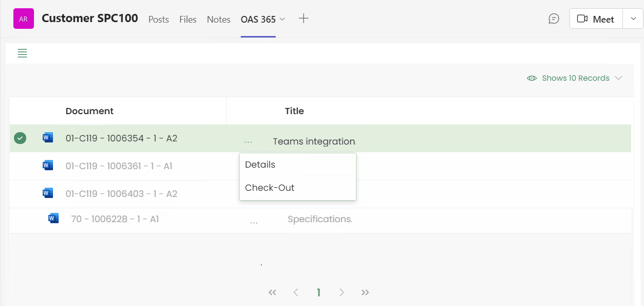Screen dimensions: 644x306
Task: Uncheck the green selected row checkmark
Action: pos(20,138)
